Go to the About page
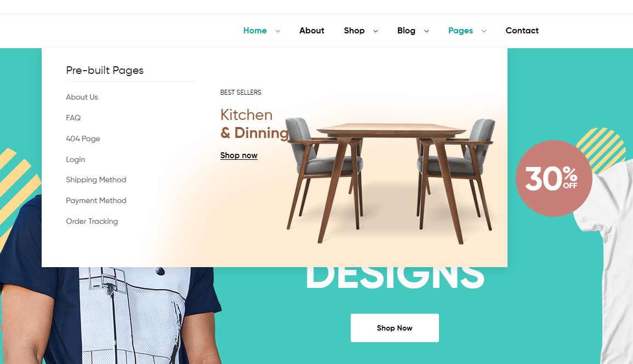This screenshot has height=364, width=633. (x=312, y=31)
